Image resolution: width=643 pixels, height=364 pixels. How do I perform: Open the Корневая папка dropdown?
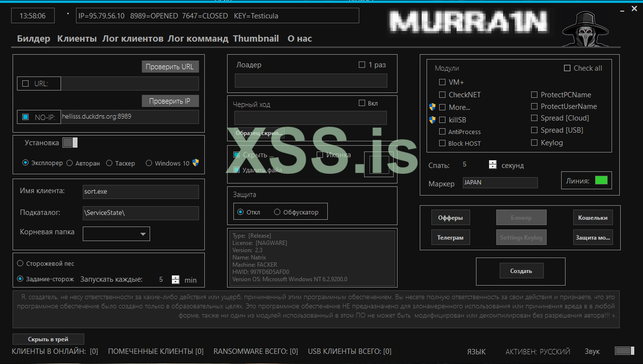coord(117,234)
